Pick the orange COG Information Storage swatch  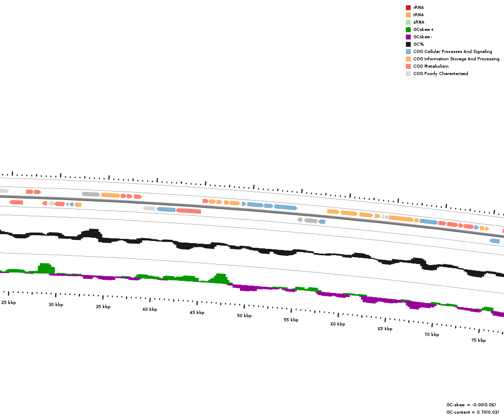408,59
